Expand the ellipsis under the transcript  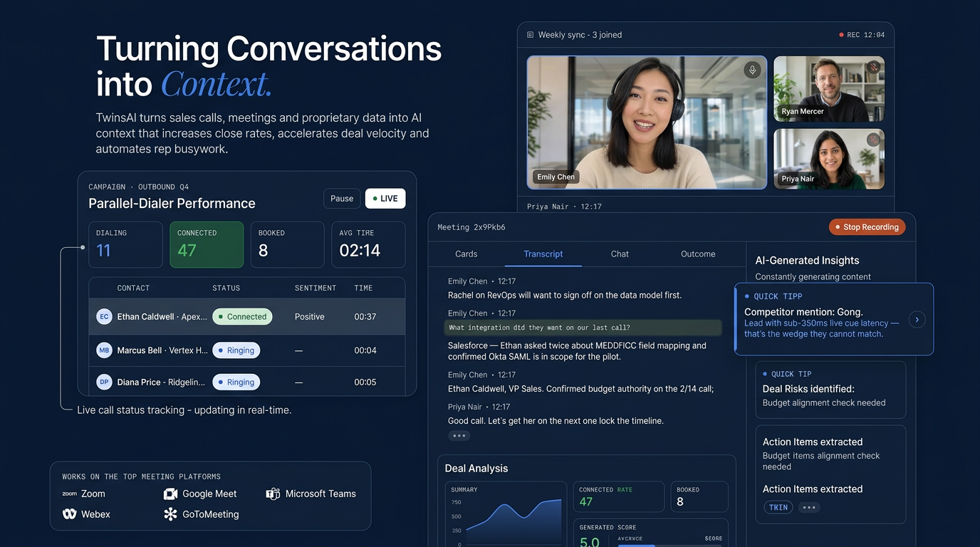(459, 436)
